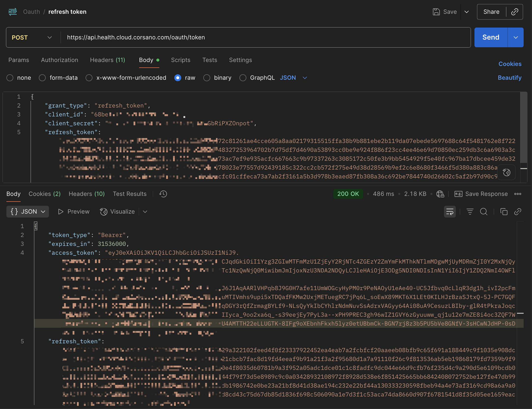The height and width of the screenshot is (409, 532).
Task: Choose the binary body radio button
Action: pos(207,78)
